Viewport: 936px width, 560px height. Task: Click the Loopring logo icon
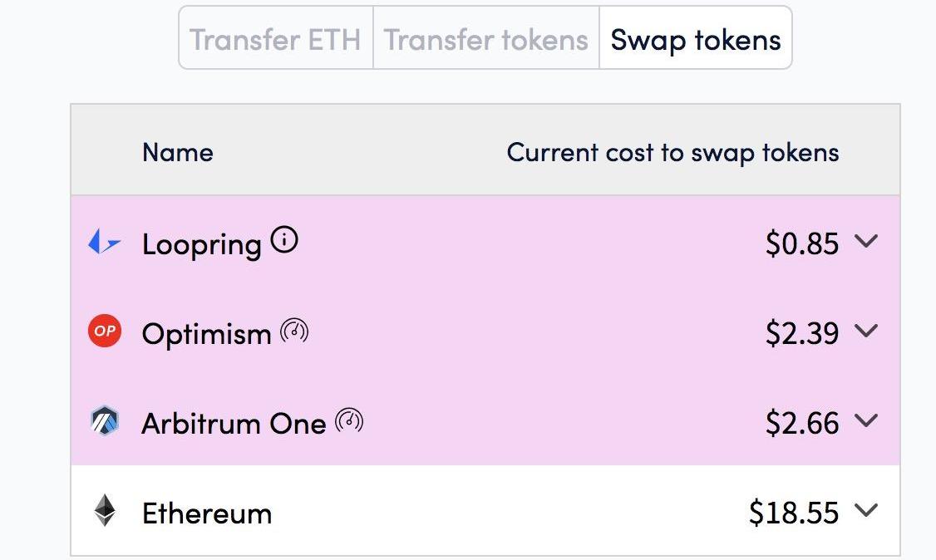[x=105, y=242]
